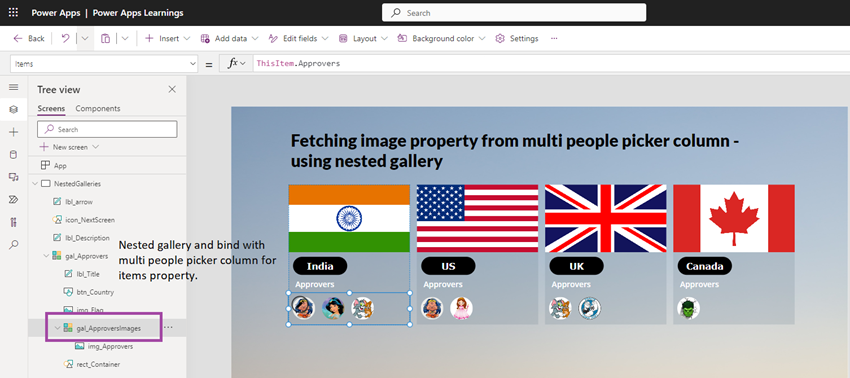The width and height of the screenshot is (850, 378).
Task: Click the Back arrow button
Action: (x=29, y=39)
